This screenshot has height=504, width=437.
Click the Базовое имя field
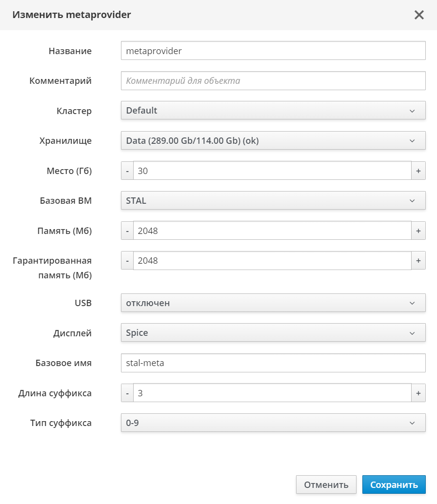273,363
